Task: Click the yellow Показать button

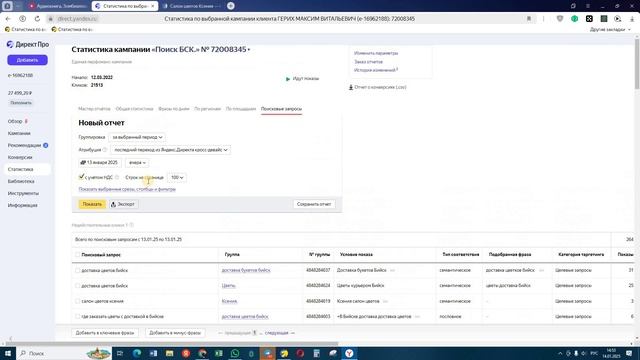Action: pos(92,204)
